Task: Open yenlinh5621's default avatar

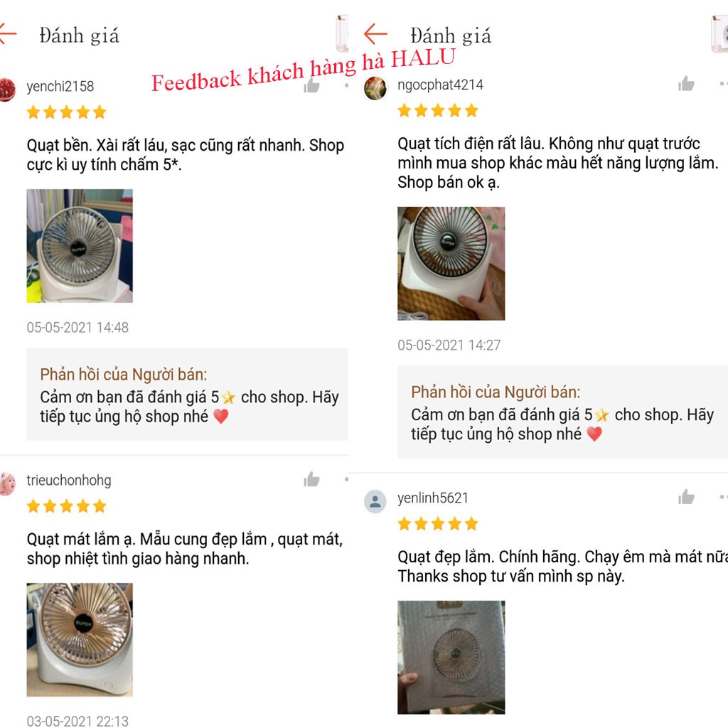Action: pos(375,501)
